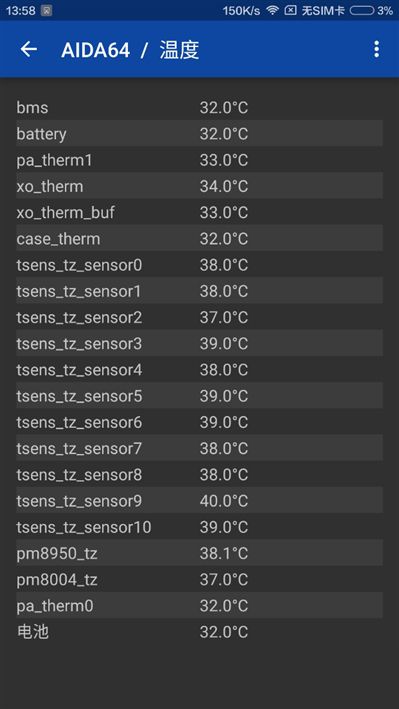Select the battery temperature row
Viewport: 399px width, 709px height.
click(x=200, y=134)
